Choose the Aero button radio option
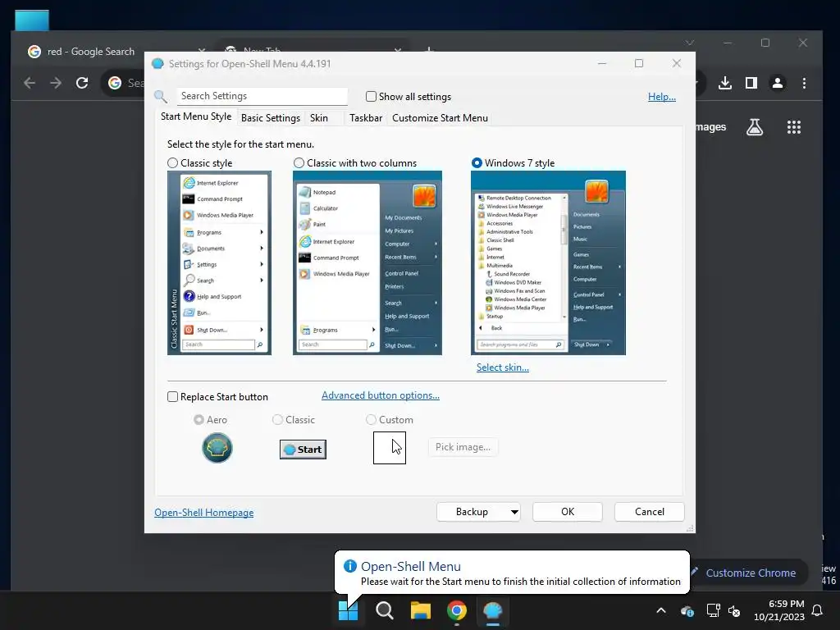 click(199, 419)
